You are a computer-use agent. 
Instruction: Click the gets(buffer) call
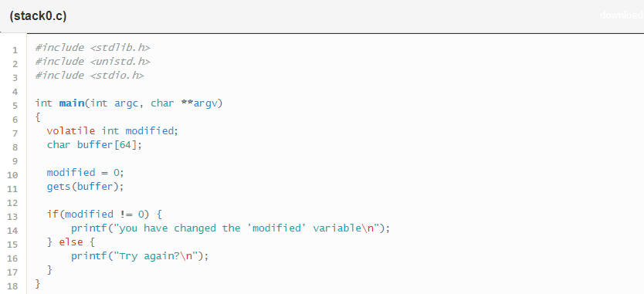[85, 187]
